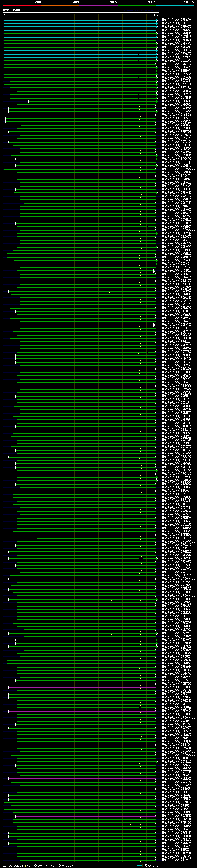Click the cyan alignment bar for A2YGZ7

point(80,54)
